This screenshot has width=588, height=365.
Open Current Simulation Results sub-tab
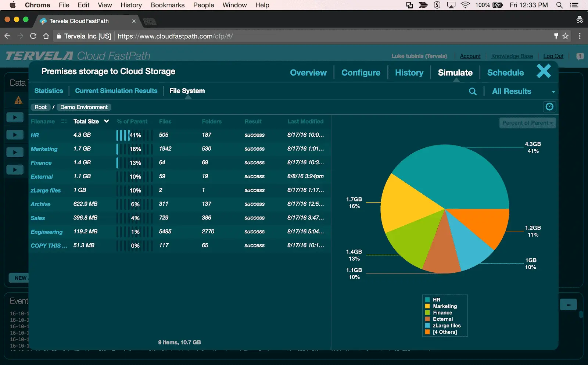coord(116,91)
